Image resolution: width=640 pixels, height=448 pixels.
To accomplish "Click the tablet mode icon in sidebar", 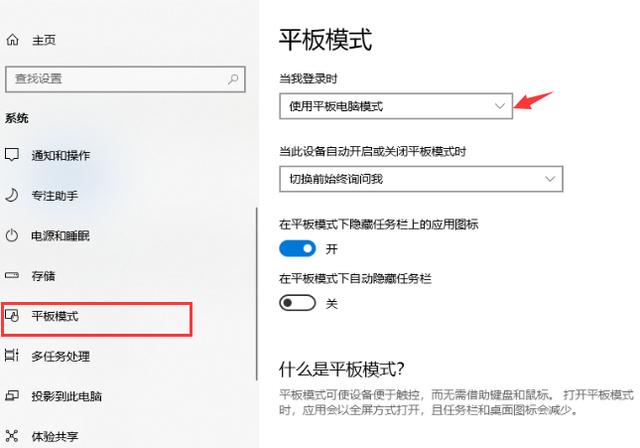I will [x=12, y=315].
